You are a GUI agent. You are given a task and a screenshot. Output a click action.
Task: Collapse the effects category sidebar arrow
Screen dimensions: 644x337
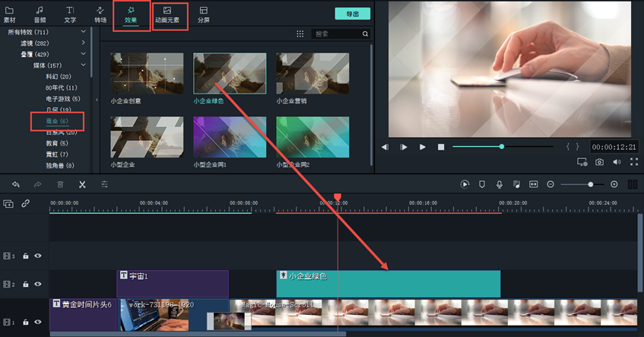pos(97,100)
